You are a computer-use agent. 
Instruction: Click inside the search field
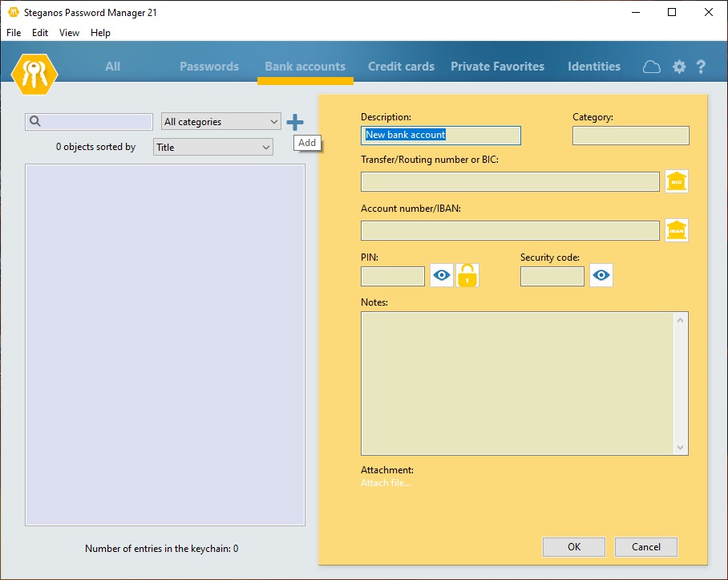click(x=88, y=121)
